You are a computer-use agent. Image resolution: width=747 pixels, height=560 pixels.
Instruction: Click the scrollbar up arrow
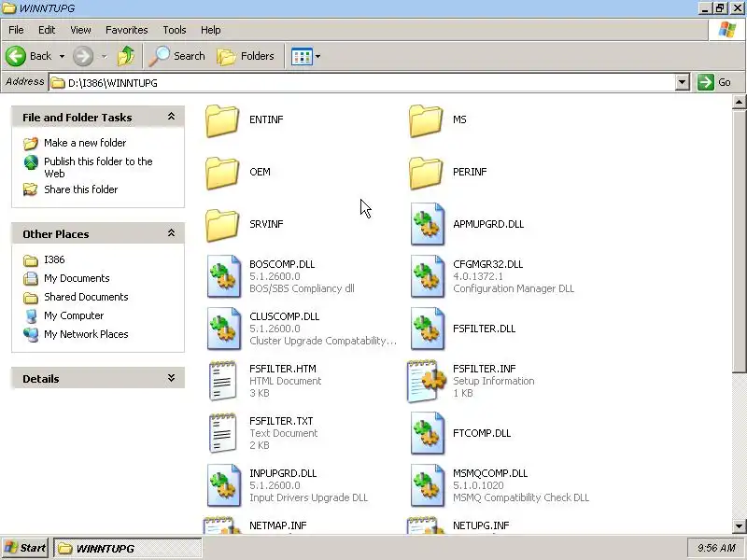tap(739, 102)
